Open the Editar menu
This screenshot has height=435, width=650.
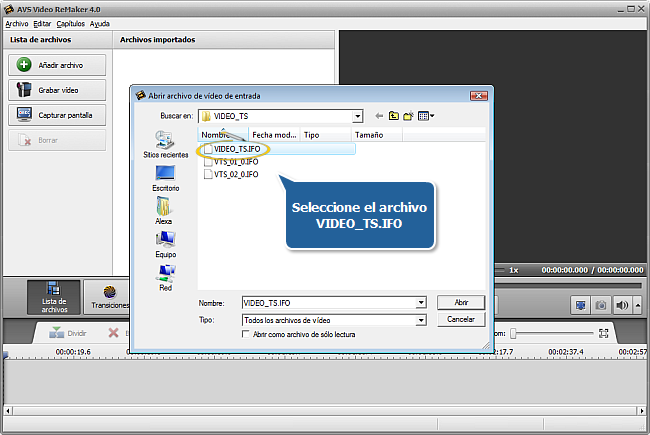[42, 24]
